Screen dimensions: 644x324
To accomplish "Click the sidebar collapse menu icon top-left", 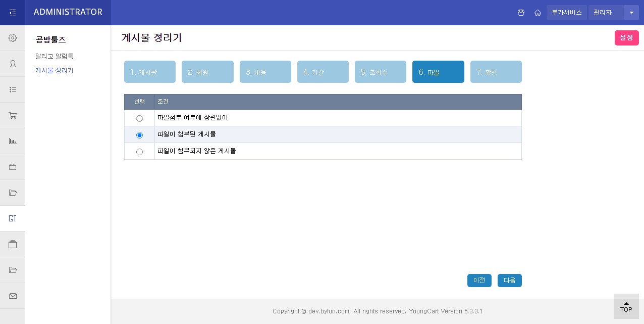I will tap(13, 13).
